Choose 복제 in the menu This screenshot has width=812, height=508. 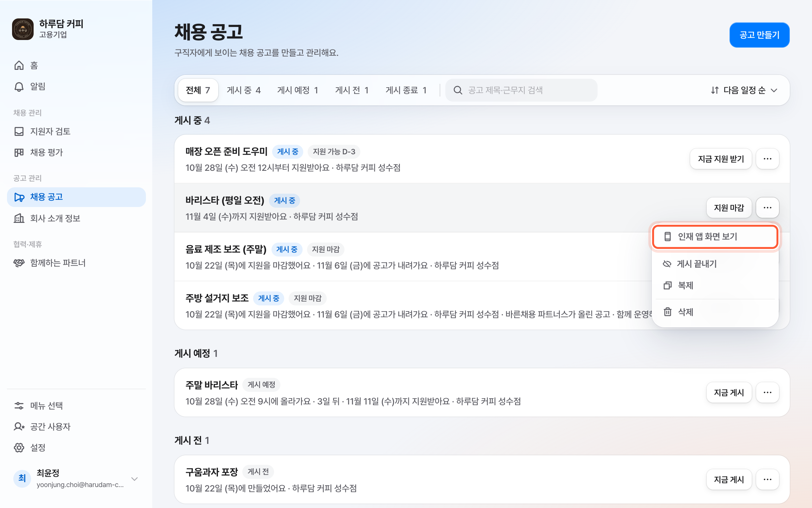pyautogui.click(x=715, y=285)
